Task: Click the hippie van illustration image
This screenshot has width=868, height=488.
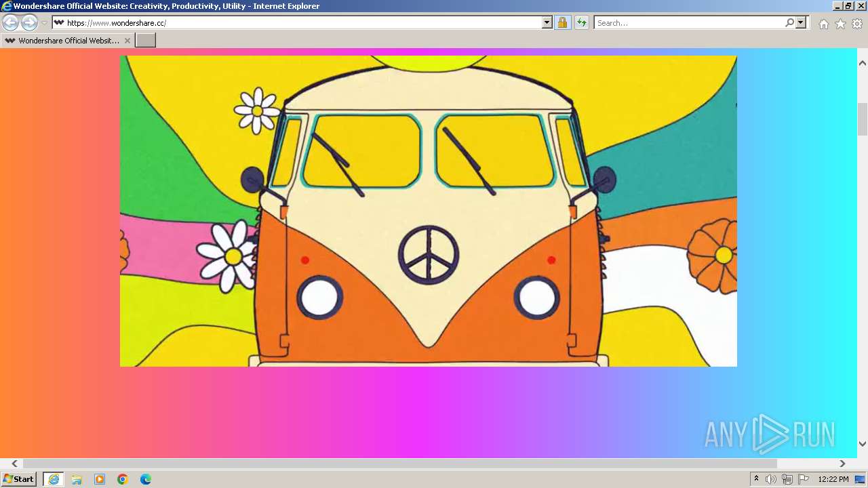Action: [429, 211]
